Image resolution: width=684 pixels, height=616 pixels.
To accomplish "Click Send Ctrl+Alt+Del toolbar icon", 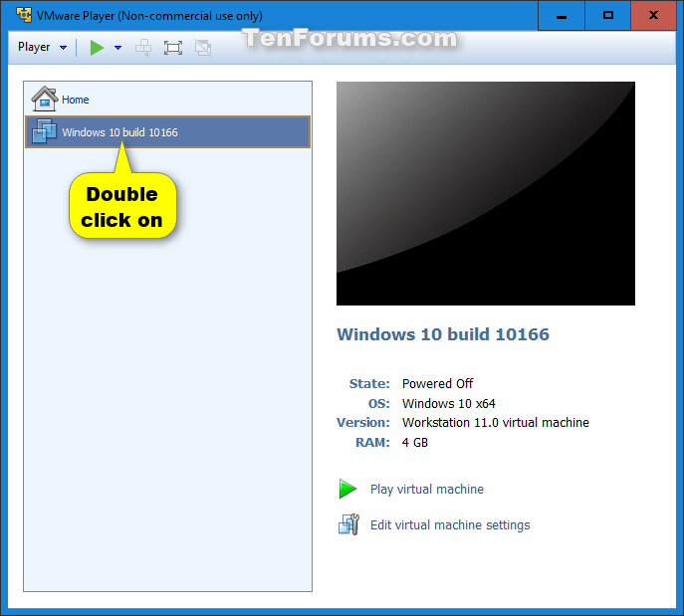I will (x=143, y=47).
